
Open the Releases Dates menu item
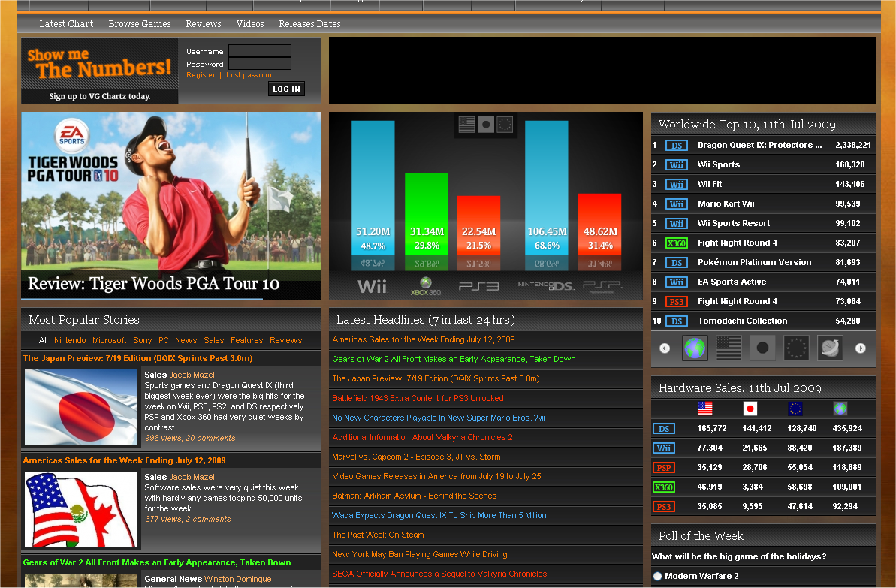point(309,23)
